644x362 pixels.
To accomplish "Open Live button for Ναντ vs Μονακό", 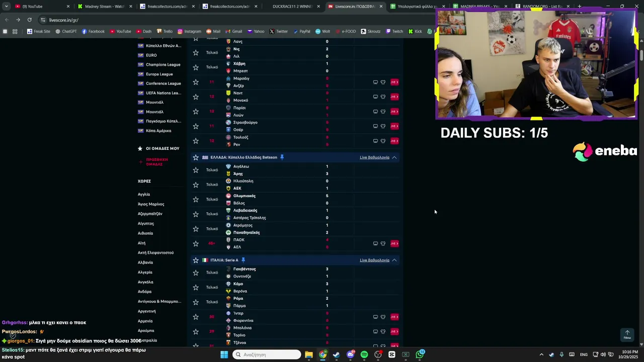I will [394, 97].
